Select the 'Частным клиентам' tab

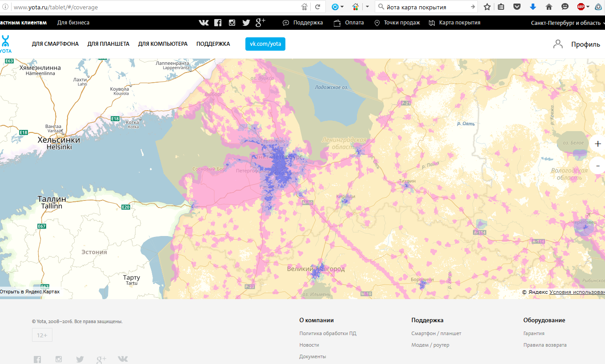tap(23, 23)
